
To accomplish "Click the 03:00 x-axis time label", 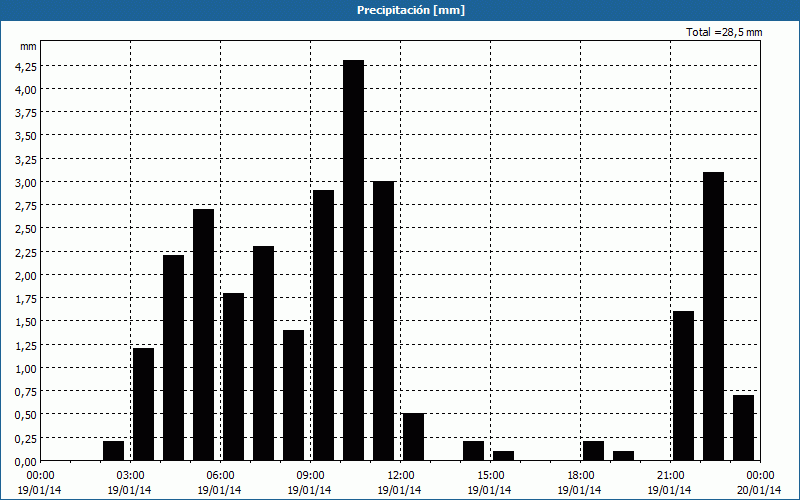I will point(131,476).
